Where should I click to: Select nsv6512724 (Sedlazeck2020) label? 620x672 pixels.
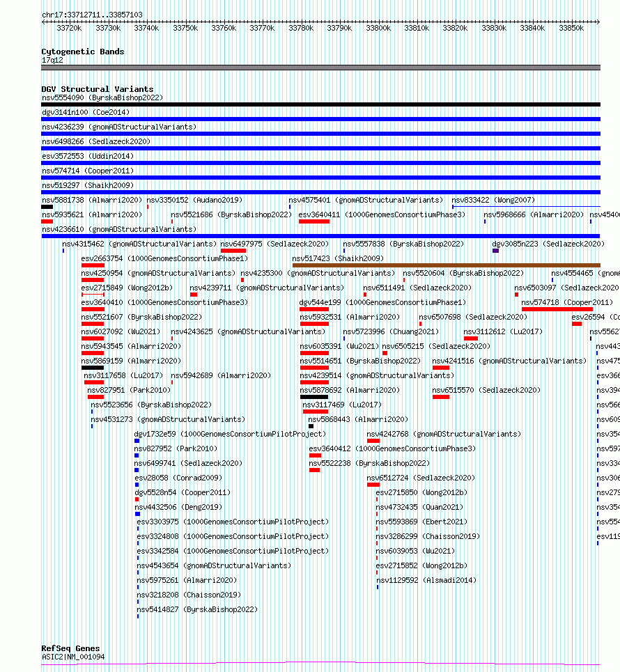tap(421, 478)
